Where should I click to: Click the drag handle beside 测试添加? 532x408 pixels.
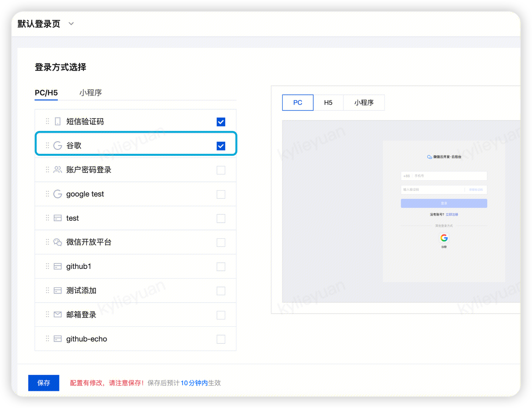[47, 290]
